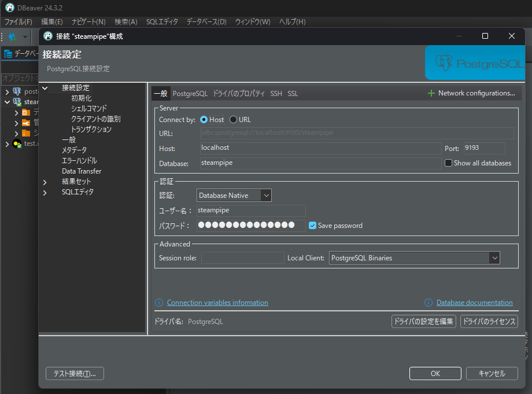Screen dimensions: 532x394
Task: Select the Host radio button
Action: tap(204, 120)
